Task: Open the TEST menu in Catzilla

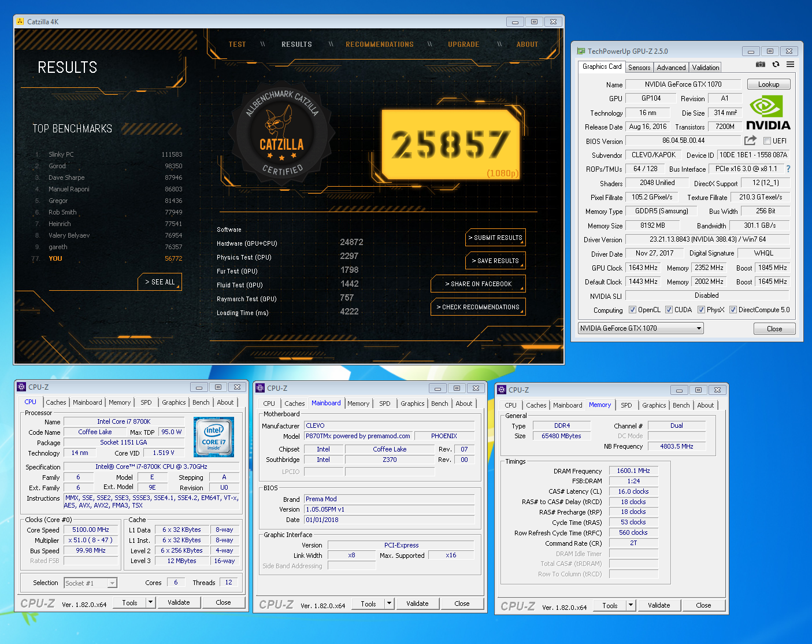Action: [x=237, y=45]
